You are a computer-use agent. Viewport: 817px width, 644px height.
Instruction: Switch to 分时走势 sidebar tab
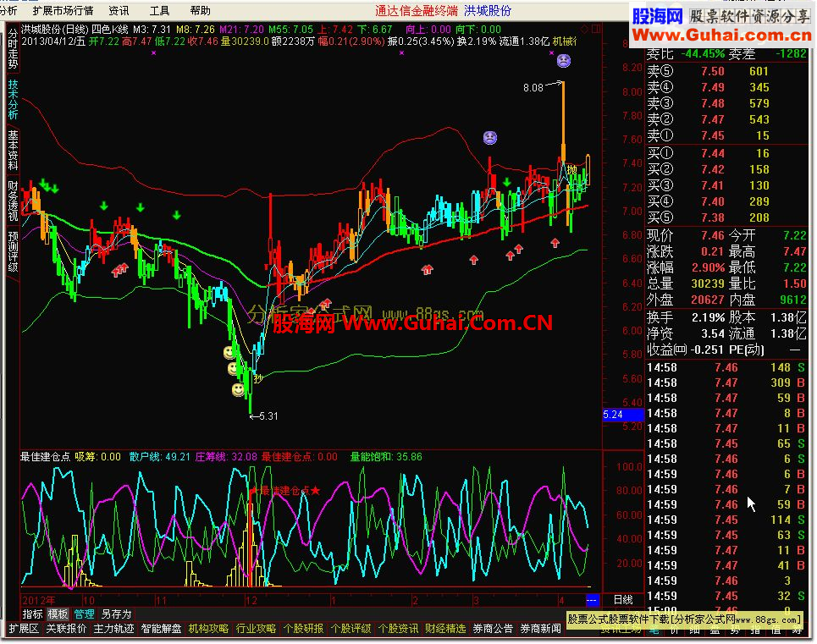(13, 49)
